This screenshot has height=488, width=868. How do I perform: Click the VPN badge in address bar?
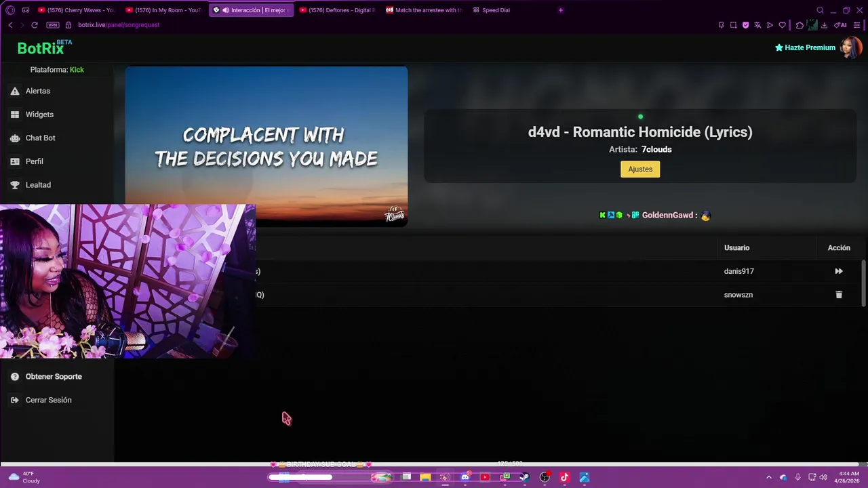(53, 25)
